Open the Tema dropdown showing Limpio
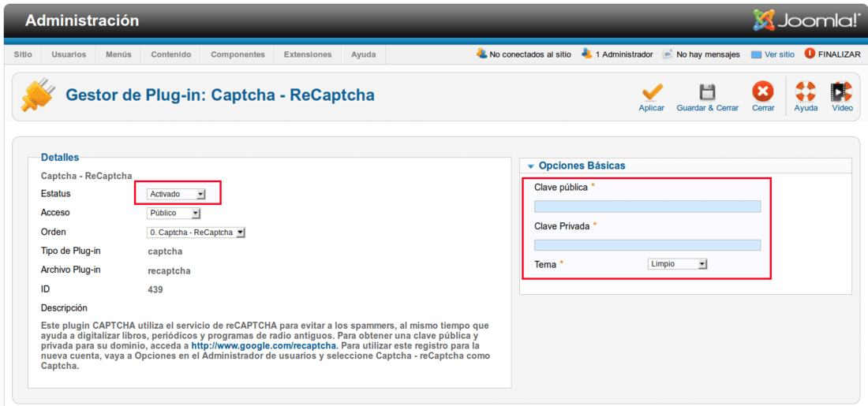868x406 pixels. pyautogui.click(x=678, y=264)
